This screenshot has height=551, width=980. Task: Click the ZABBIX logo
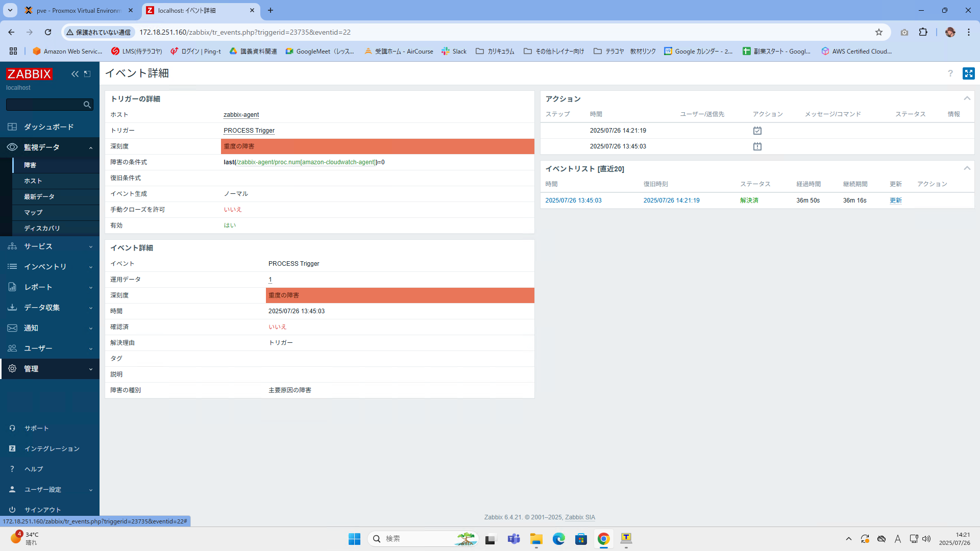coord(29,74)
